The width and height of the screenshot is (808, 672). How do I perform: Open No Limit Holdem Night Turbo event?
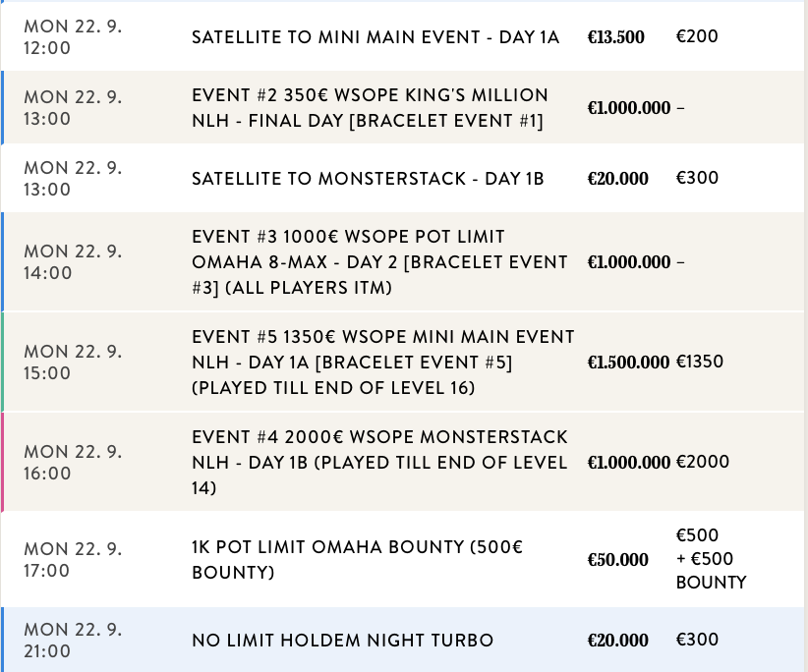tap(342, 641)
